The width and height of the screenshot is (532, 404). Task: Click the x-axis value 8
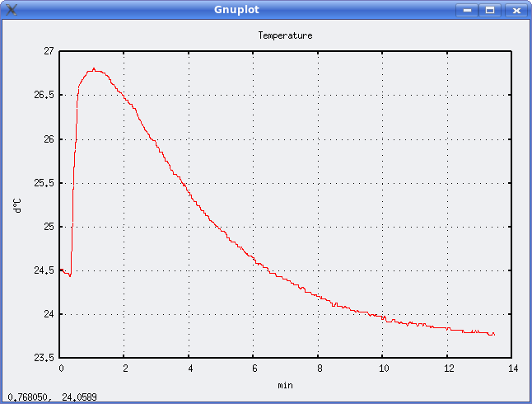[x=320, y=369]
